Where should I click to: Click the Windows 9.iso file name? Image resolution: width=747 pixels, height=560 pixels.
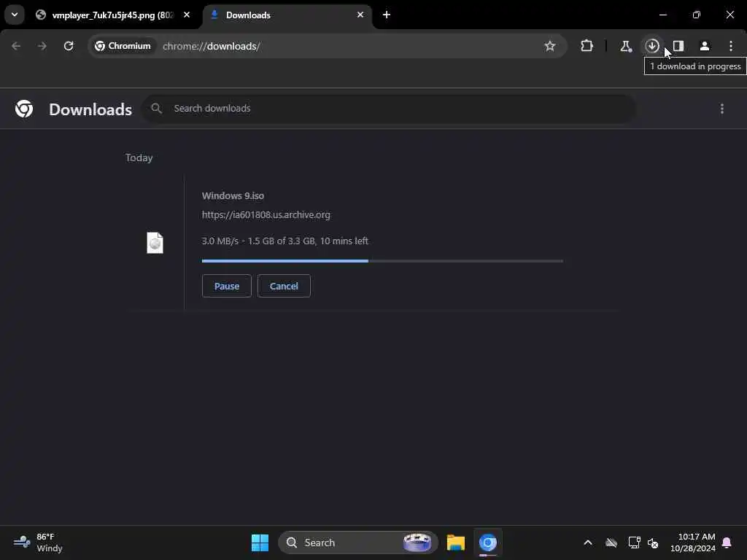click(233, 195)
